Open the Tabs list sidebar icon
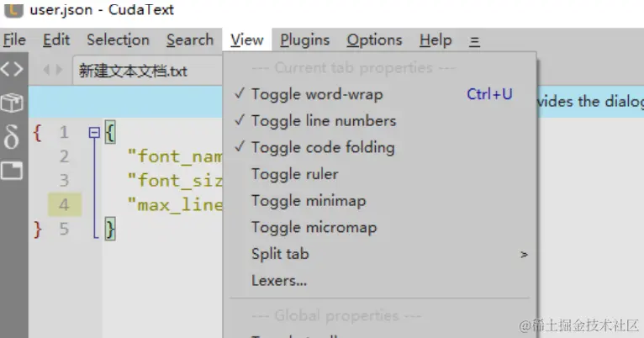 pos(12,171)
